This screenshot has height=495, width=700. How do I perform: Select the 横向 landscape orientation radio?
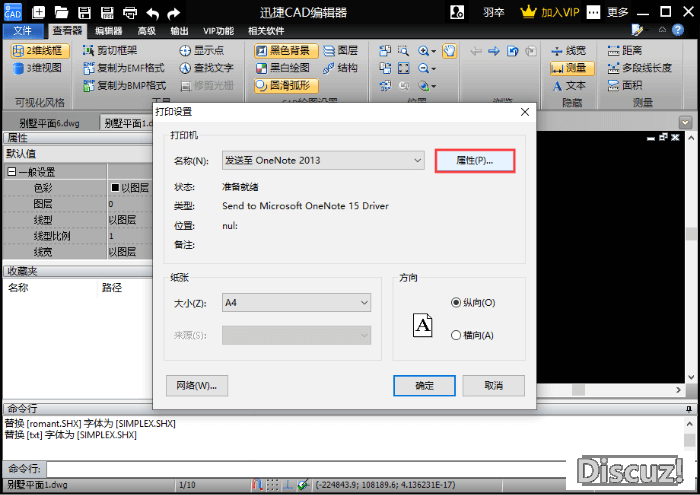point(456,335)
